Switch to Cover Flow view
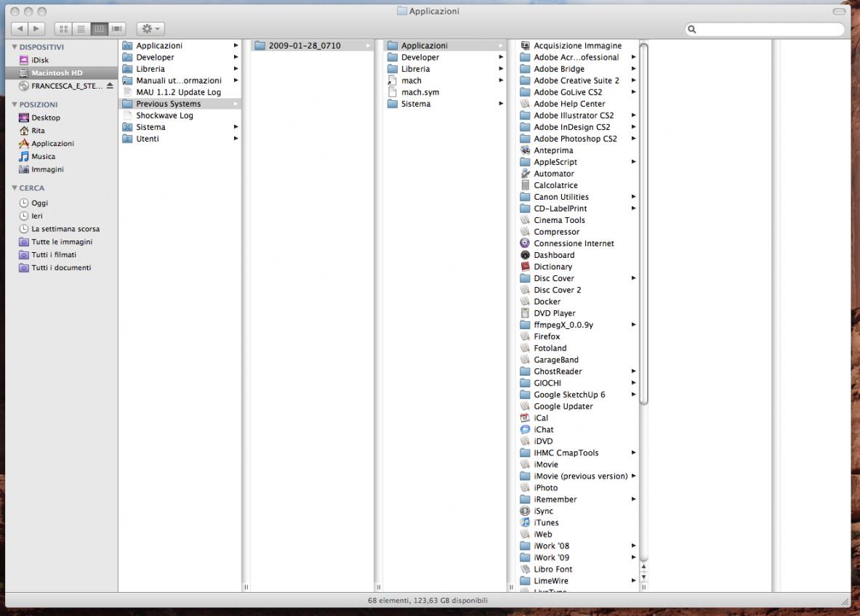 point(117,28)
